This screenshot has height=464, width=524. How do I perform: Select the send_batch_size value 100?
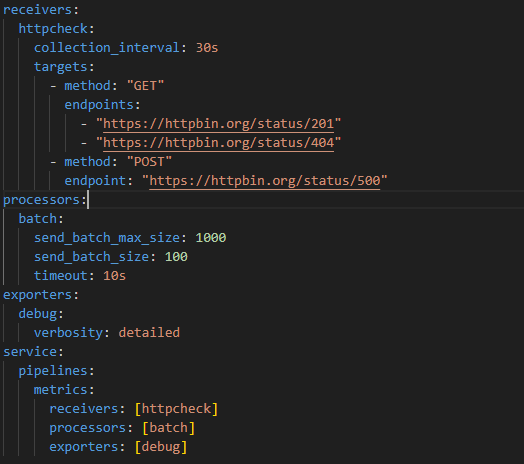pos(176,257)
